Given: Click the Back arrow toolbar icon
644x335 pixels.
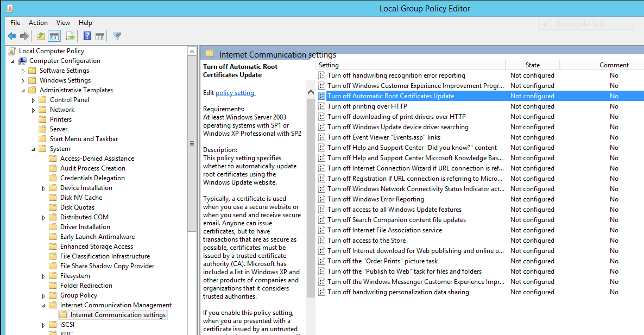Looking at the screenshot, I should pos(12,36).
